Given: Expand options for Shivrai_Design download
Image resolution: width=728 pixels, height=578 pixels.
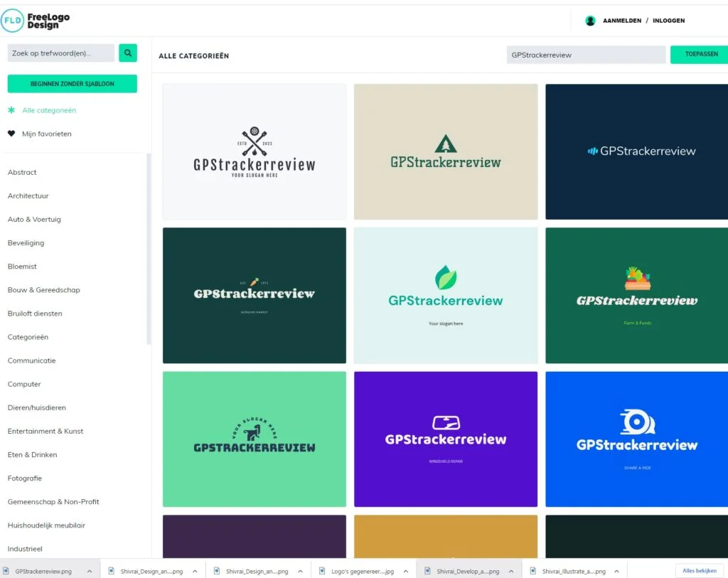Looking at the screenshot, I should coord(193,569).
